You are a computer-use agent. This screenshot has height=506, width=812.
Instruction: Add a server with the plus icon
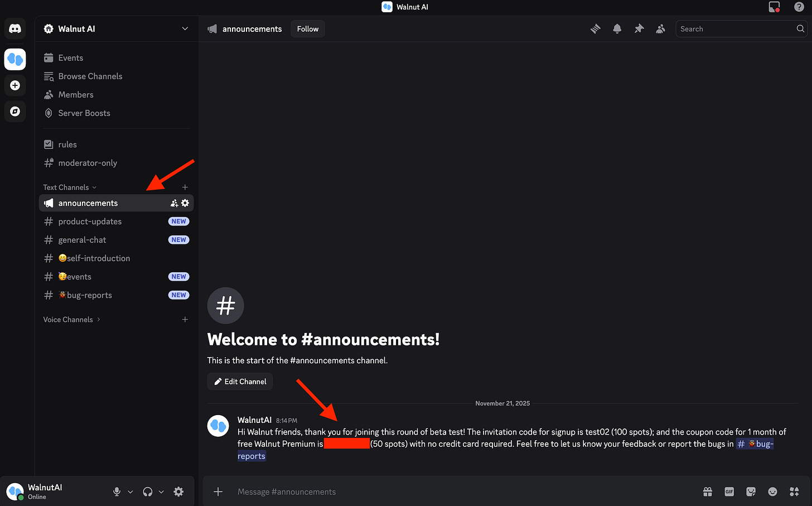[x=15, y=85]
